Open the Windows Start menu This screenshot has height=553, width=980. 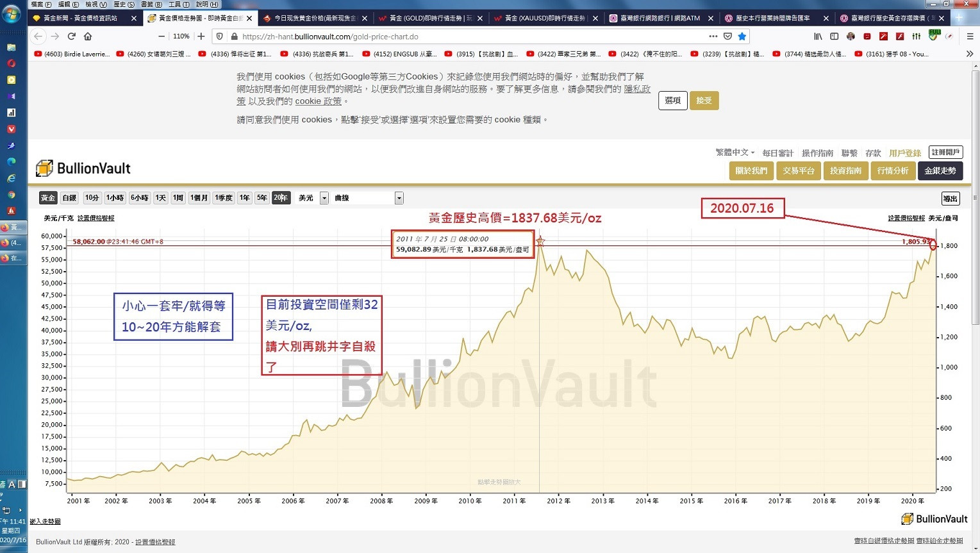[11, 14]
